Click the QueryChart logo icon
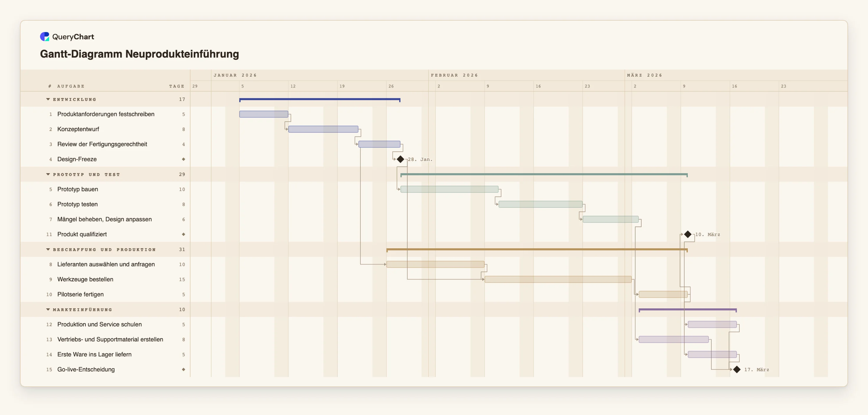 44,37
